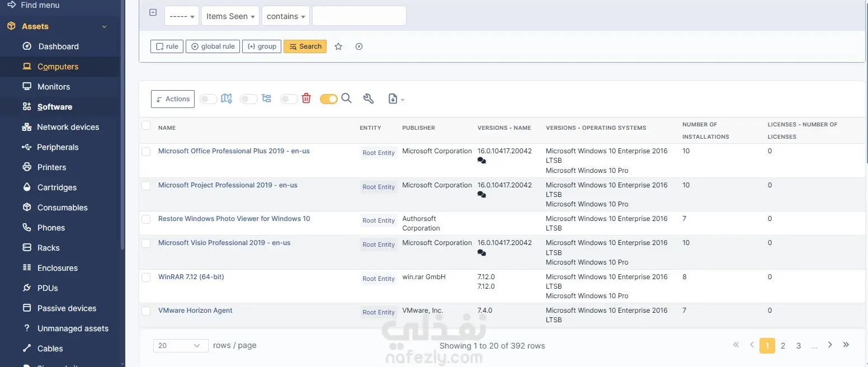Open the export dropdown arrow
The height and width of the screenshot is (367, 868).
(403, 100)
